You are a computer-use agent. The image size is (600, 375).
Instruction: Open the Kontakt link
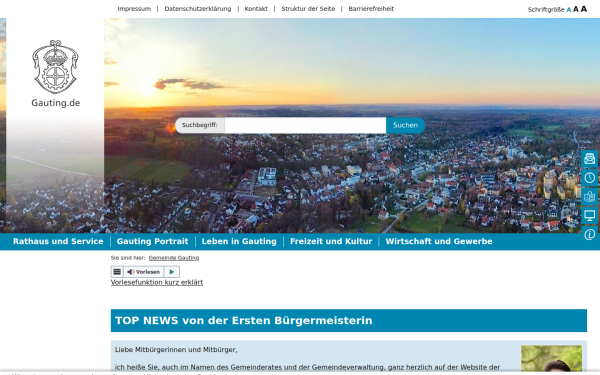pyautogui.click(x=256, y=9)
